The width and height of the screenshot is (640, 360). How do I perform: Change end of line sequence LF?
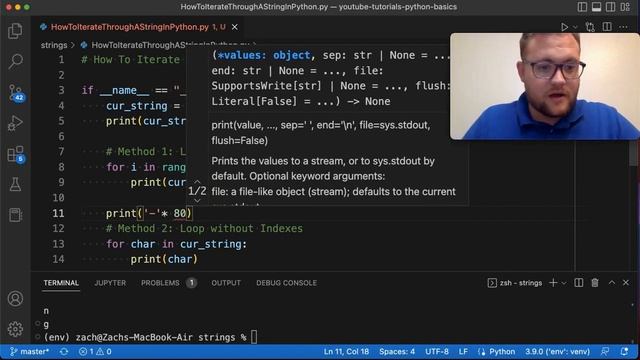[463, 351]
